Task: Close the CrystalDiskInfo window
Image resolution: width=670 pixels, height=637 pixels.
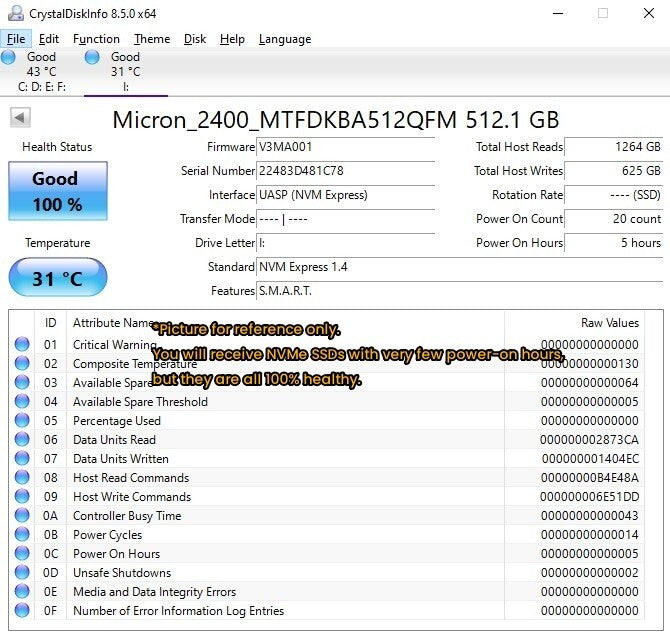Action: click(x=649, y=13)
